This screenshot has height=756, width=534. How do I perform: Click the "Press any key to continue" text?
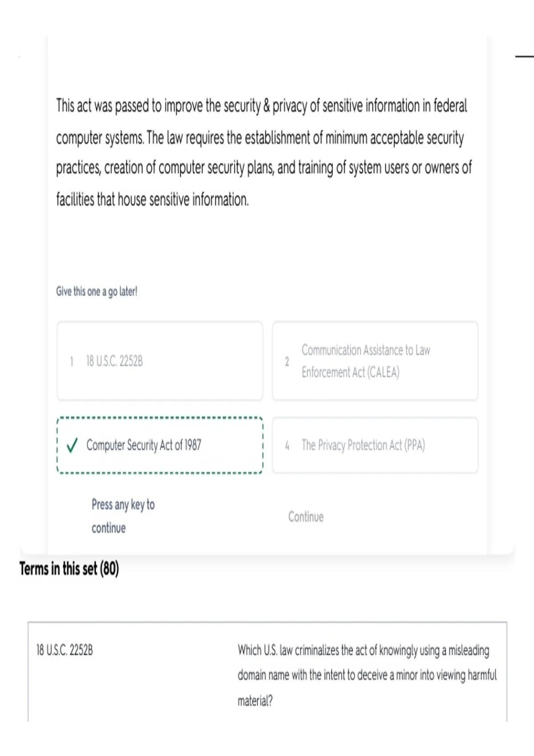tap(123, 516)
